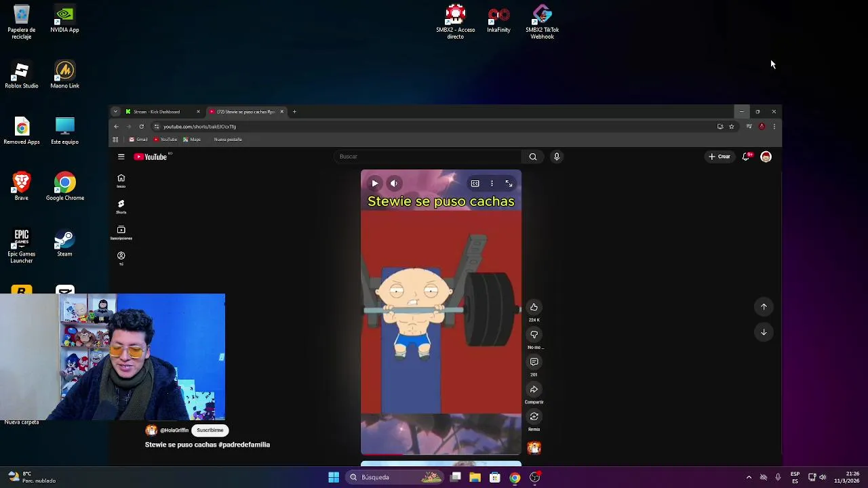
Task: Toggle closed captions on the short
Action: 475,183
